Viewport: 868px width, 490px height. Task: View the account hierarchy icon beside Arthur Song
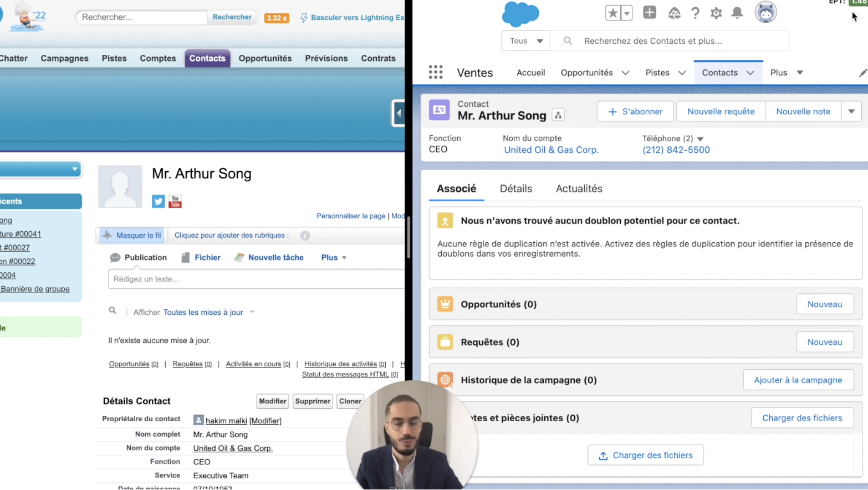558,115
